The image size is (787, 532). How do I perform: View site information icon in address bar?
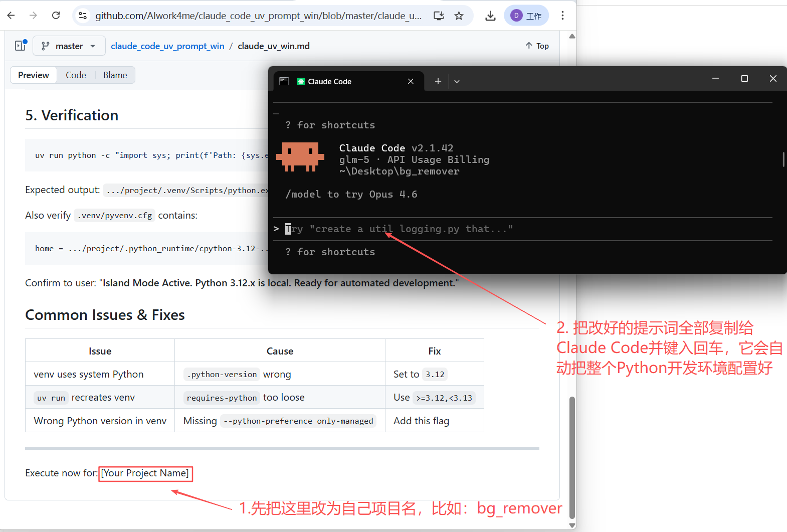tap(83, 16)
